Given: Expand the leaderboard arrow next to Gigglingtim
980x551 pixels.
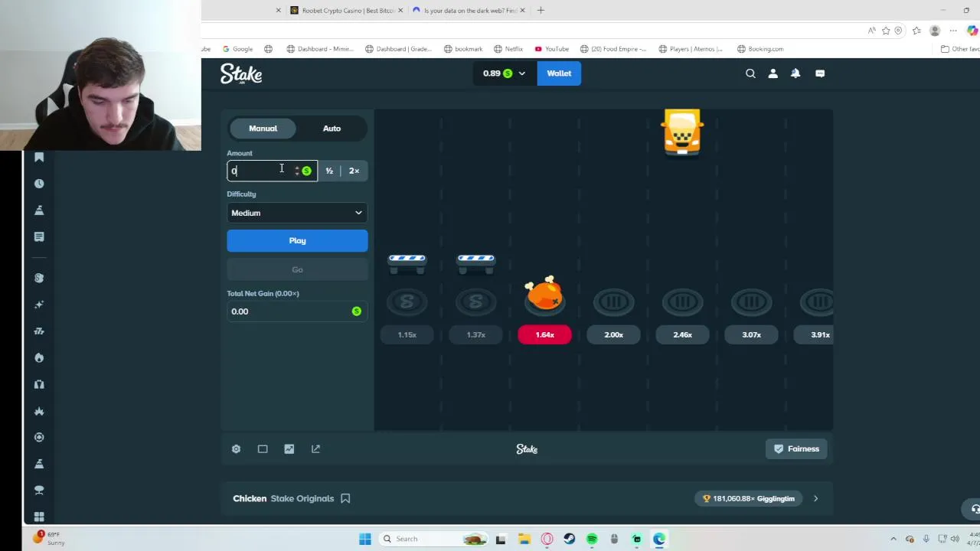Looking at the screenshot, I should click(x=815, y=498).
